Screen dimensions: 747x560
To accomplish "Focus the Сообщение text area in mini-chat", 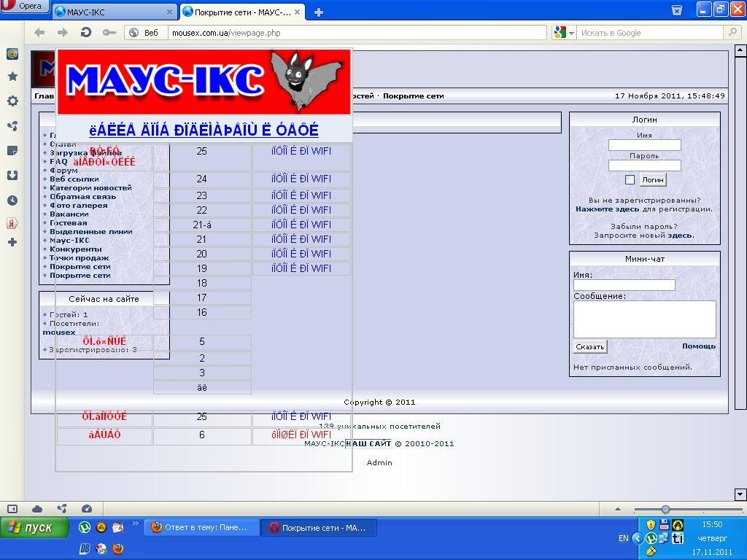I will [645, 319].
